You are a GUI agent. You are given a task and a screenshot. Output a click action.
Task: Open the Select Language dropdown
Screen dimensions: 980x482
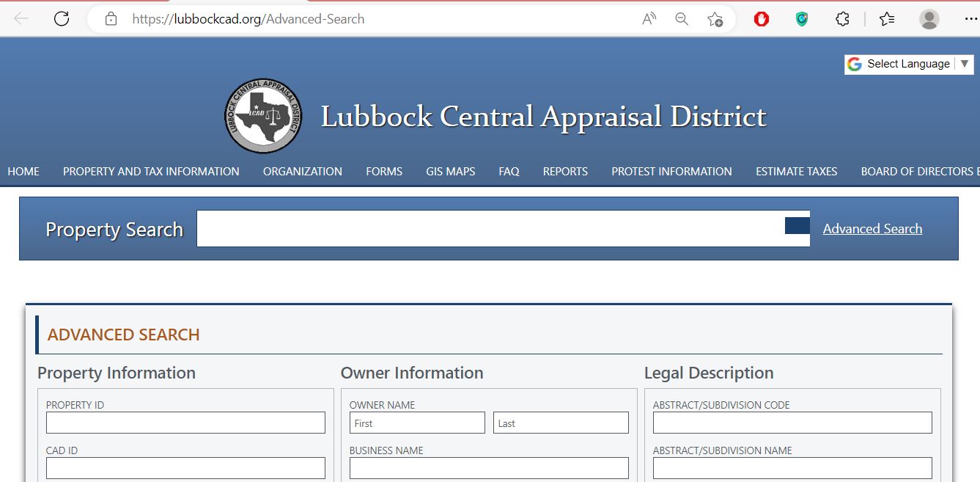coord(909,64)
